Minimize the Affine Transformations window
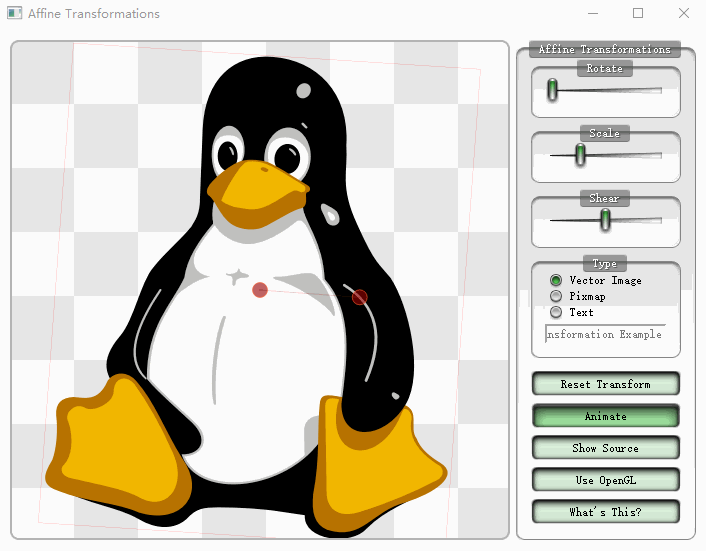This screenshot has width=706, height=551. [593, 14]
